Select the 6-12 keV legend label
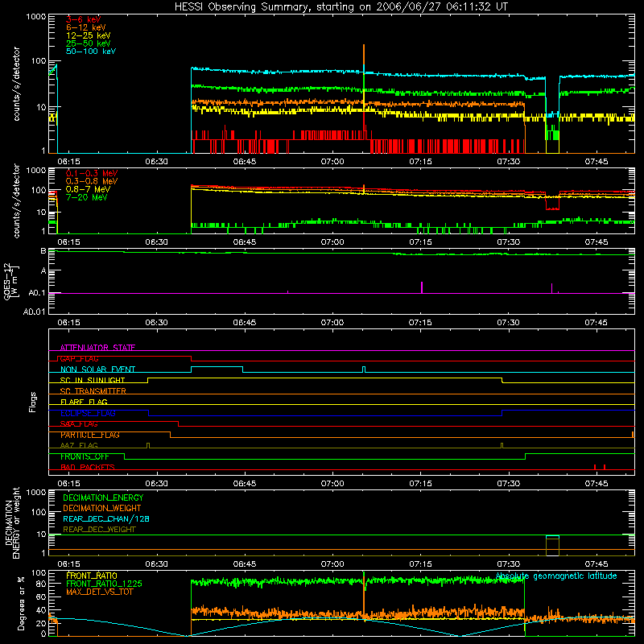Screen dimensions: 644x644 tap(86, 27)
